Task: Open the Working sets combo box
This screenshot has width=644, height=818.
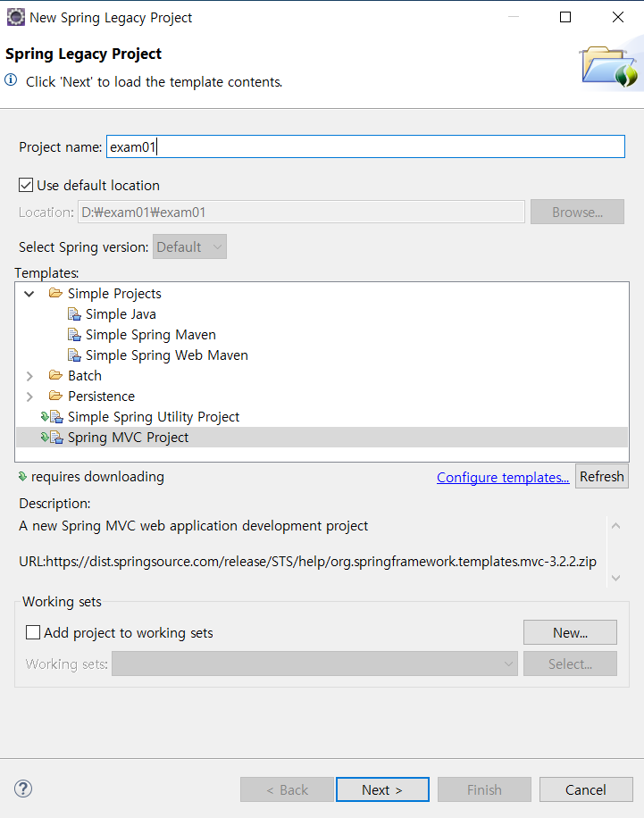Action: tap(314, 664)
